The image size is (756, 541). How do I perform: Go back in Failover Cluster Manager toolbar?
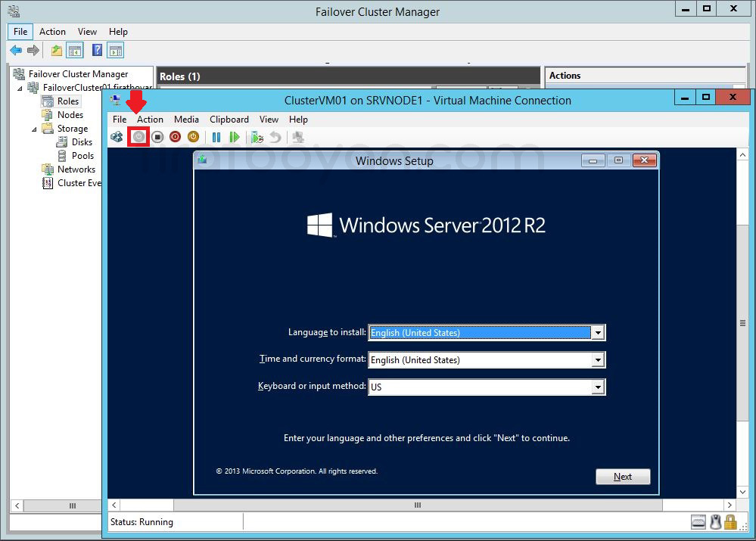pyautogui.click(x=16, y=50)
